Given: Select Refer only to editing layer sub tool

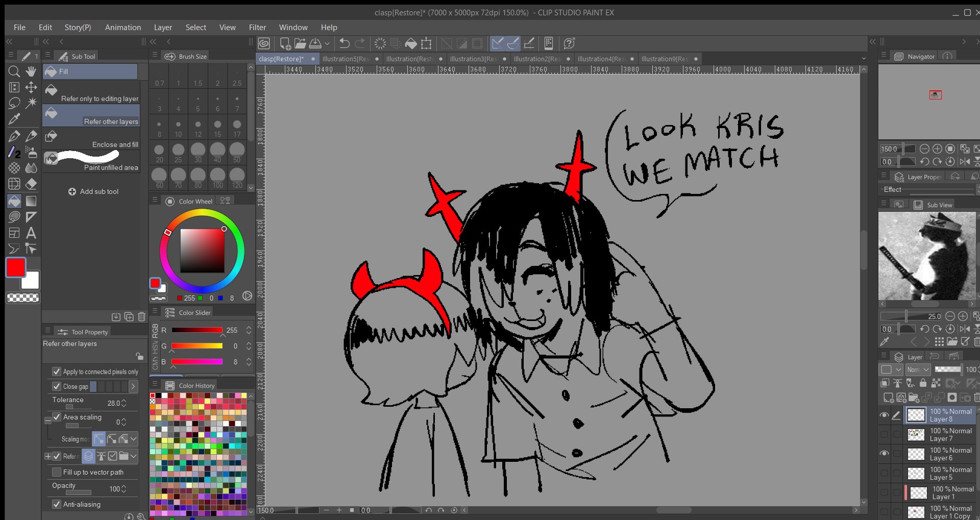Looking at the screenshot, I should click(x=91, y=93).
